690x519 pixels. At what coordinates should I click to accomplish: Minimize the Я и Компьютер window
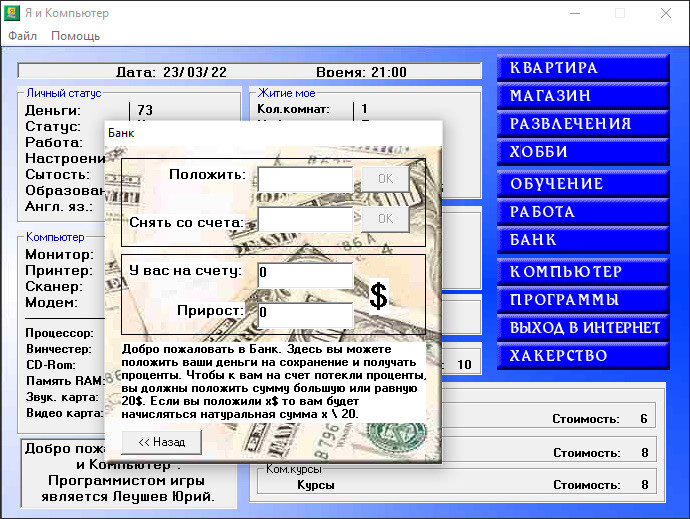pos(575,13)
